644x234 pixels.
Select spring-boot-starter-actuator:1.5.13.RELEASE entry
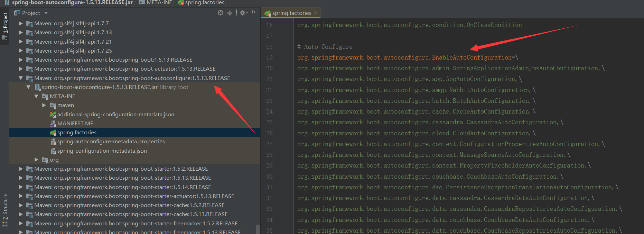click(134, 196)
